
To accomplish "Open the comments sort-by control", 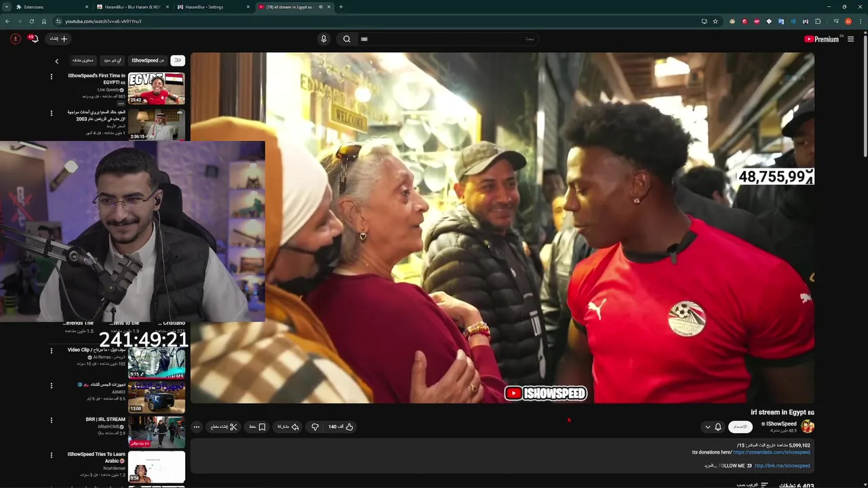I will coord(753,485).
